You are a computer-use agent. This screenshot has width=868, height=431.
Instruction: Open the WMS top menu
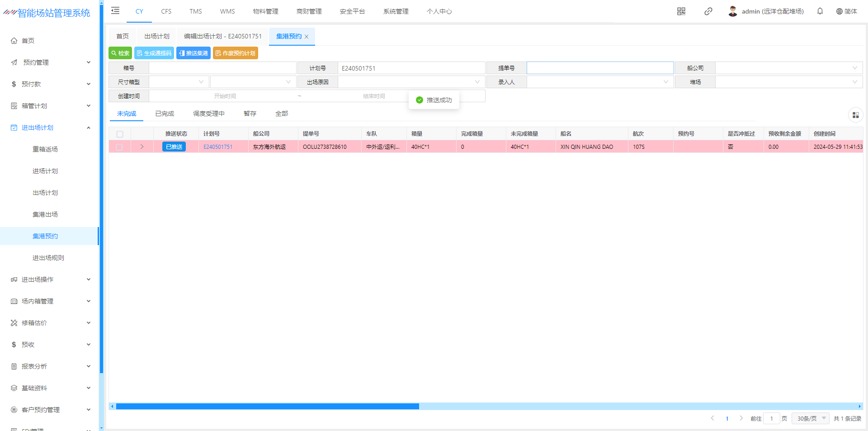coord(227,11)
